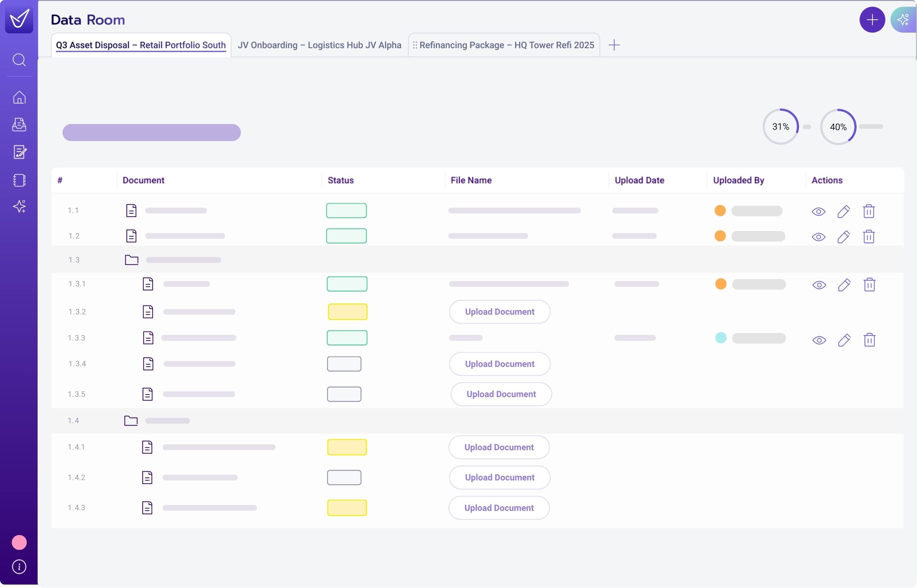Click row number 1.4.3
The image size is (917, 588).
[x=77, y=508]
